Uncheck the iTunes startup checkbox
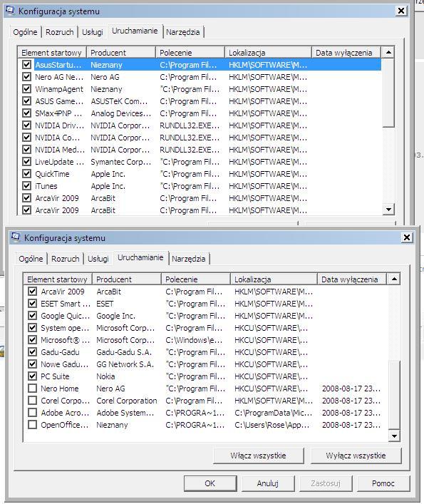424x504 pixels. pyautogui.click(x=26, y=186)
